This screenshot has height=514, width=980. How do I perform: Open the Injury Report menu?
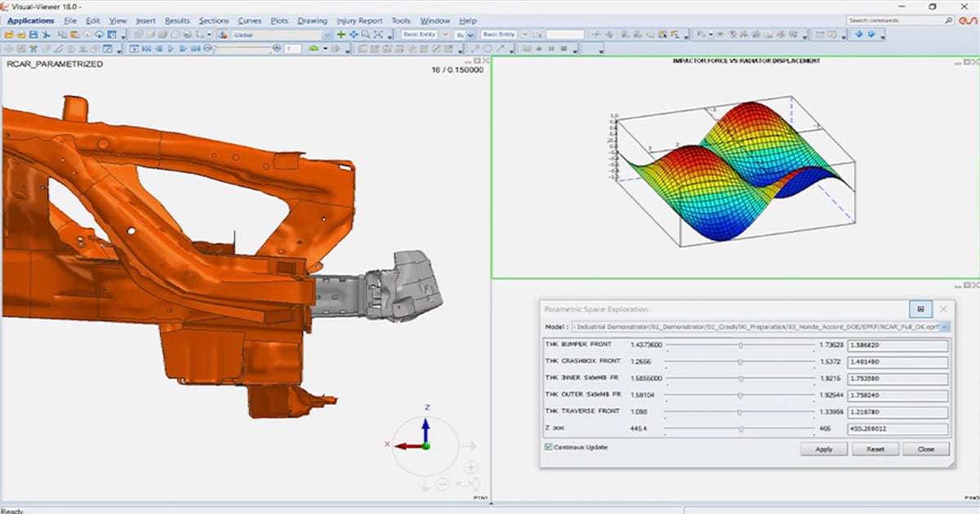pos(359,20)
